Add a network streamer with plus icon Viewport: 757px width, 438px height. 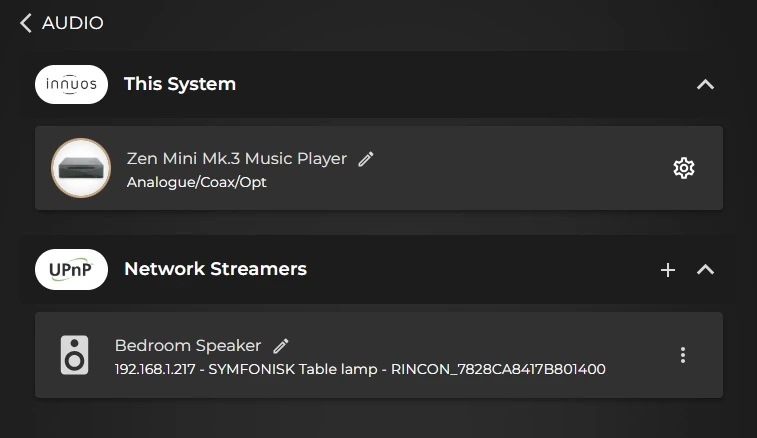tap(668, 270)
